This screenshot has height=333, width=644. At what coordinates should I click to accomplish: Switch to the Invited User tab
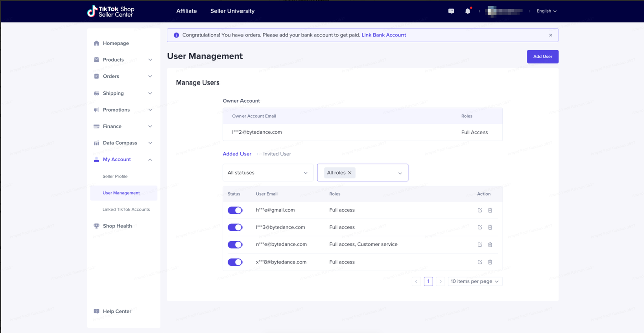coord(277,154)
